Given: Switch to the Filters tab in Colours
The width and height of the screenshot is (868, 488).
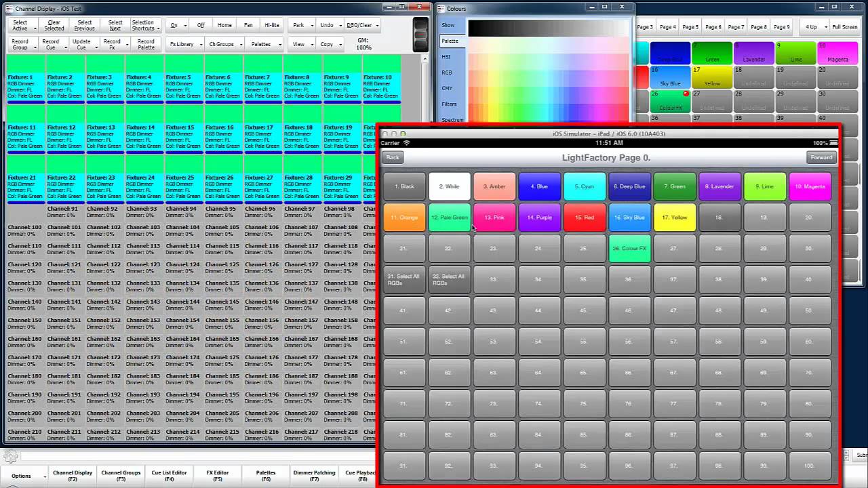Looking at the screenshot, I should 452,104.
